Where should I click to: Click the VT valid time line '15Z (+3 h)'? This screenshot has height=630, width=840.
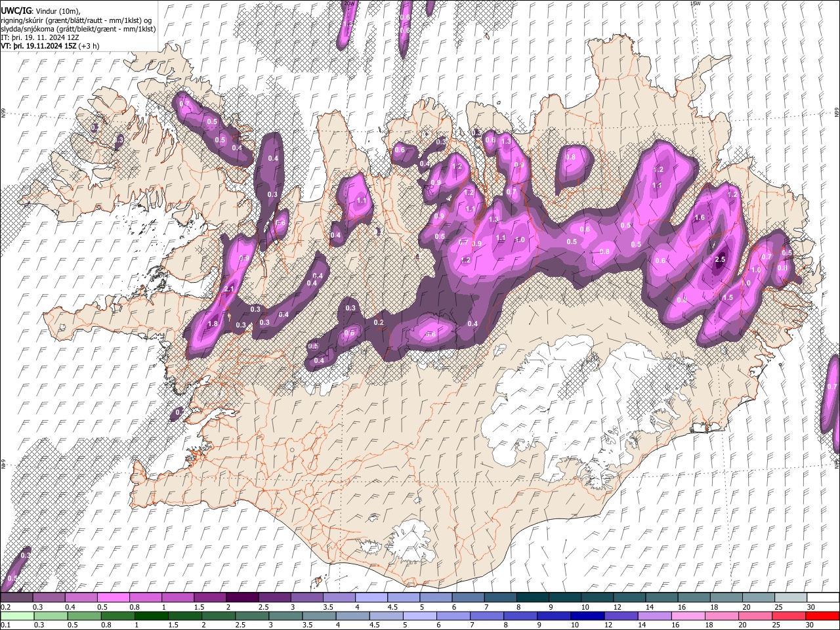pos(51,46)
